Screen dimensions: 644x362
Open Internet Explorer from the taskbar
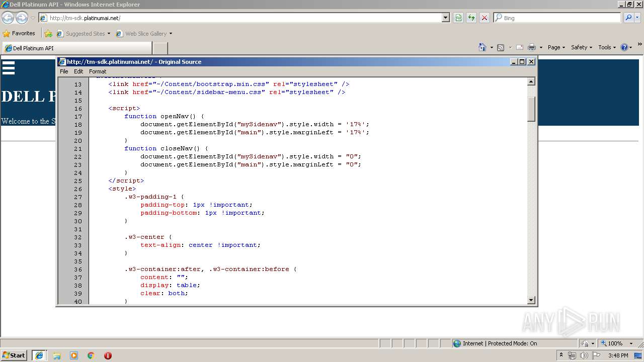pyautogui.click(x=39, y=355)
